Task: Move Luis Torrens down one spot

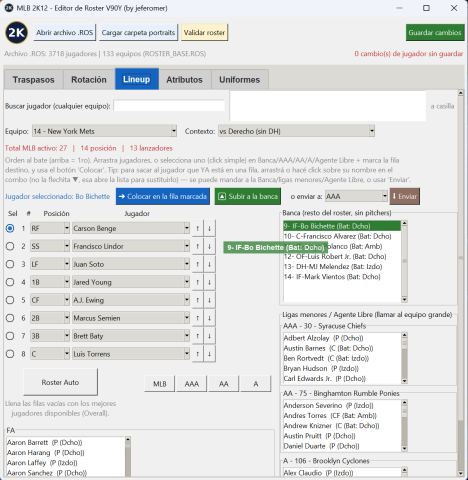Action: coord(209,354)
